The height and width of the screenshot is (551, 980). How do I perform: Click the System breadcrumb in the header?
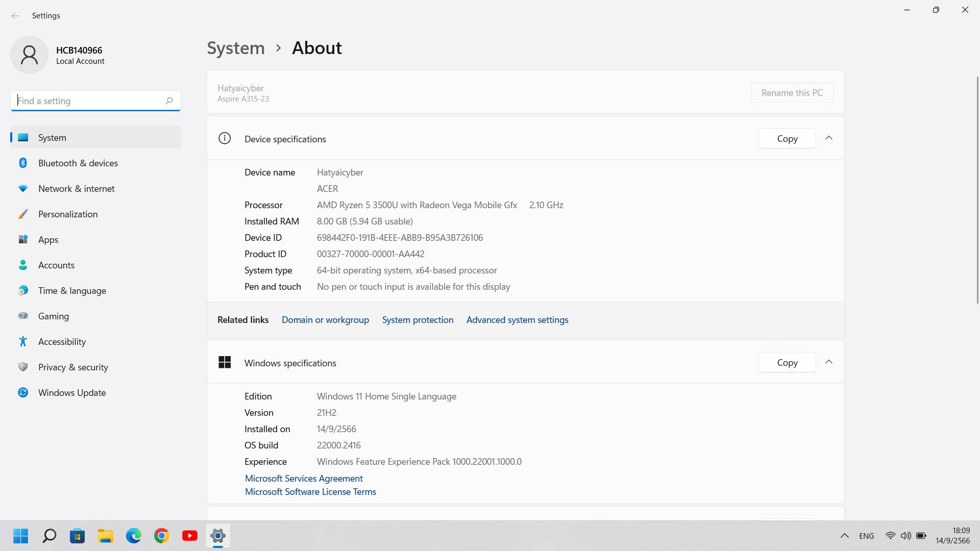[x=236, y=48]
